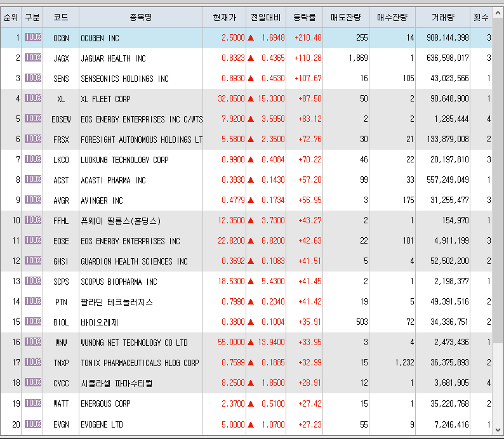Sort by 순위 column header
The height and width of the screenshot is (439, 504).
pyautogui.click(x=11, y=17)
